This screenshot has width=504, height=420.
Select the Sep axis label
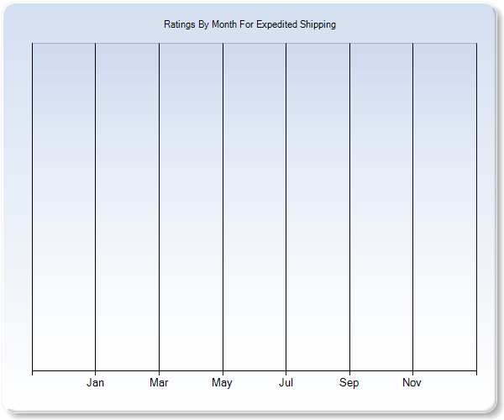pyautogui.click(x=349, y=383)
